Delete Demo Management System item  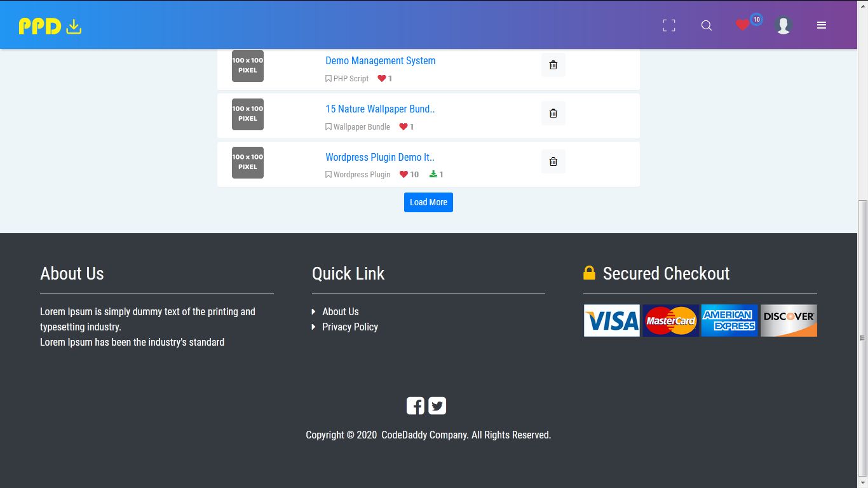[x=553, y=65]
